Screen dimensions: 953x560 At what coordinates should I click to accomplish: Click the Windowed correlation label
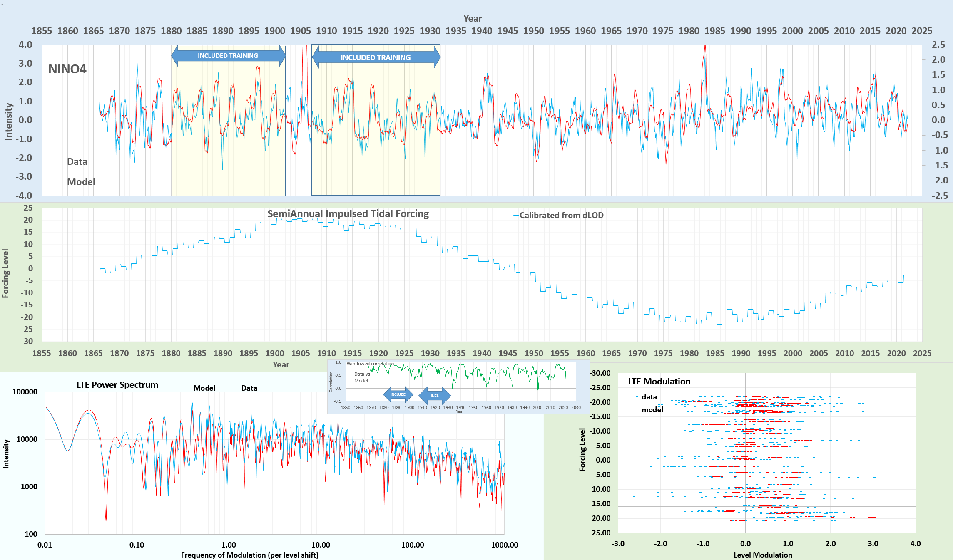[x=370, y=364]
